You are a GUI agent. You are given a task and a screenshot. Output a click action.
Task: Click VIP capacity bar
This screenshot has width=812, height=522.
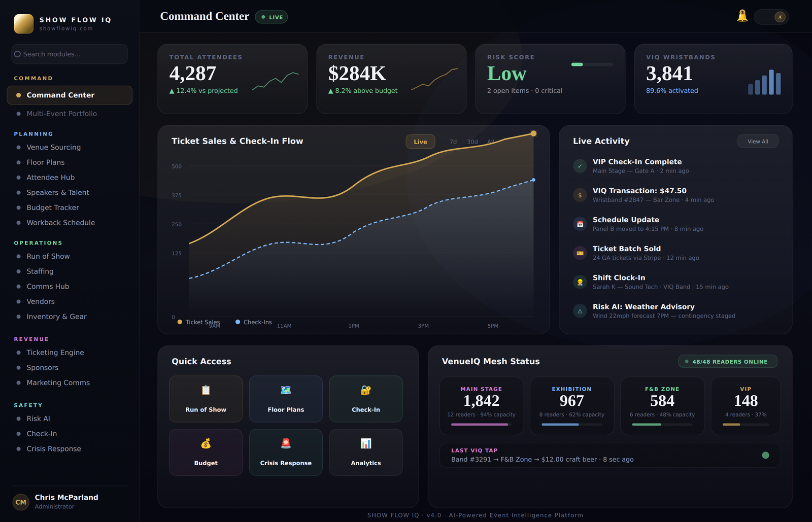[x=746, y=424]
